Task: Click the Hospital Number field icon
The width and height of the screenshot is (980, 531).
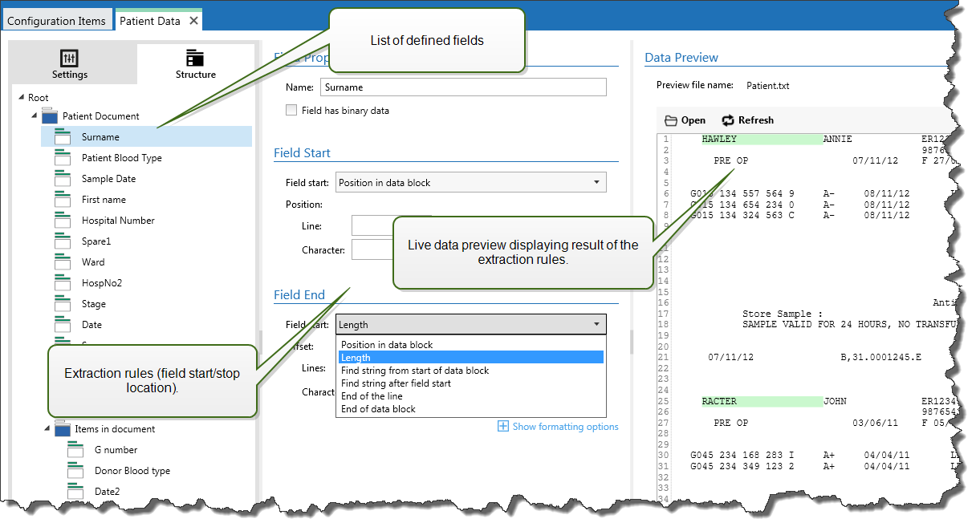Action: [x=63, y=221]
